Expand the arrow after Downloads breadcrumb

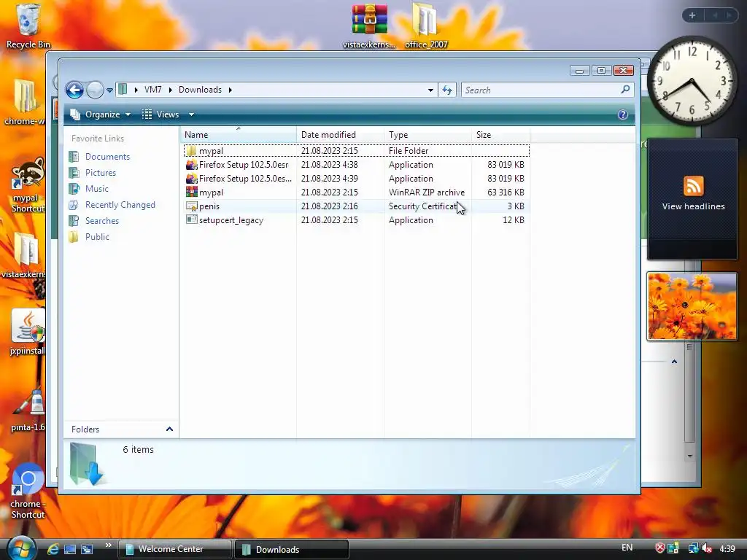point(230,90)
